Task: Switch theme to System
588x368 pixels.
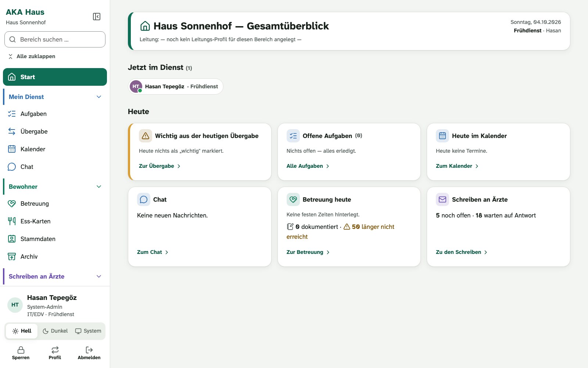Action: point(88,331)
